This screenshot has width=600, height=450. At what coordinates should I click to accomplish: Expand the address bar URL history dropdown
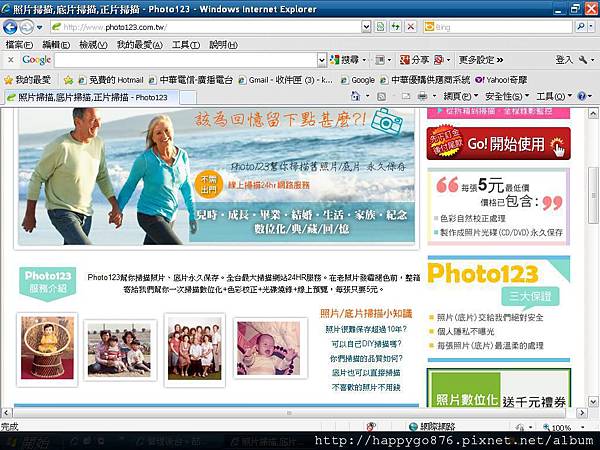(x=366, y=27)
